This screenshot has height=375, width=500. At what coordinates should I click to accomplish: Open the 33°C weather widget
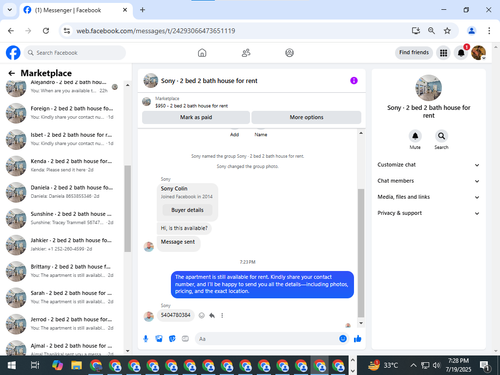(x=383, y=365)
